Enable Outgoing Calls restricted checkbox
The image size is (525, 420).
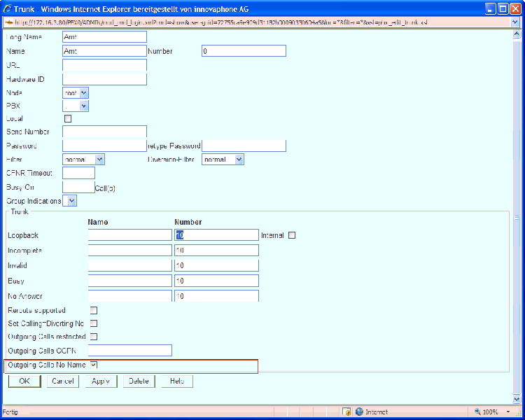94,336
